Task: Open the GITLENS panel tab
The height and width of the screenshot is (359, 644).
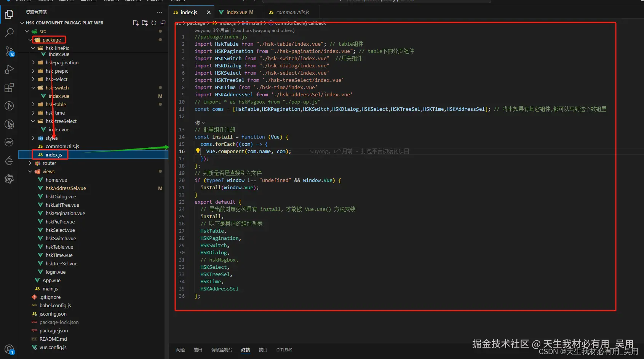Action: (284, 350)
